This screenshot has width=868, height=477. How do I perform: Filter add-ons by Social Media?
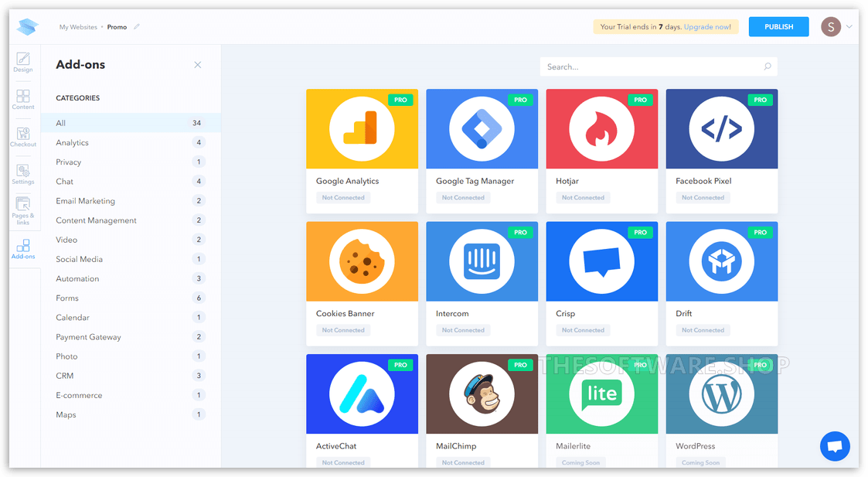(x=131, y=259)
